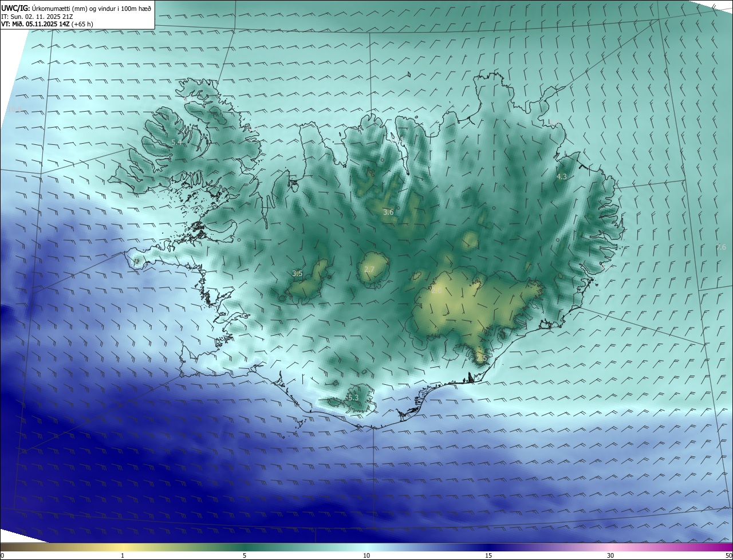Click the colorbar tick label 1
This screenshot has height=560, width=733.
point(123,555)
